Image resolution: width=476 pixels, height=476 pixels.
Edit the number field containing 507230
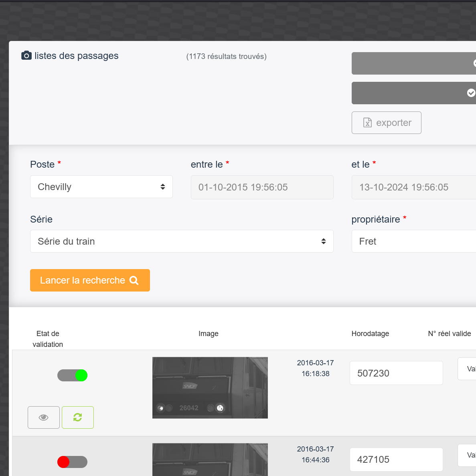tap(396, 373)
